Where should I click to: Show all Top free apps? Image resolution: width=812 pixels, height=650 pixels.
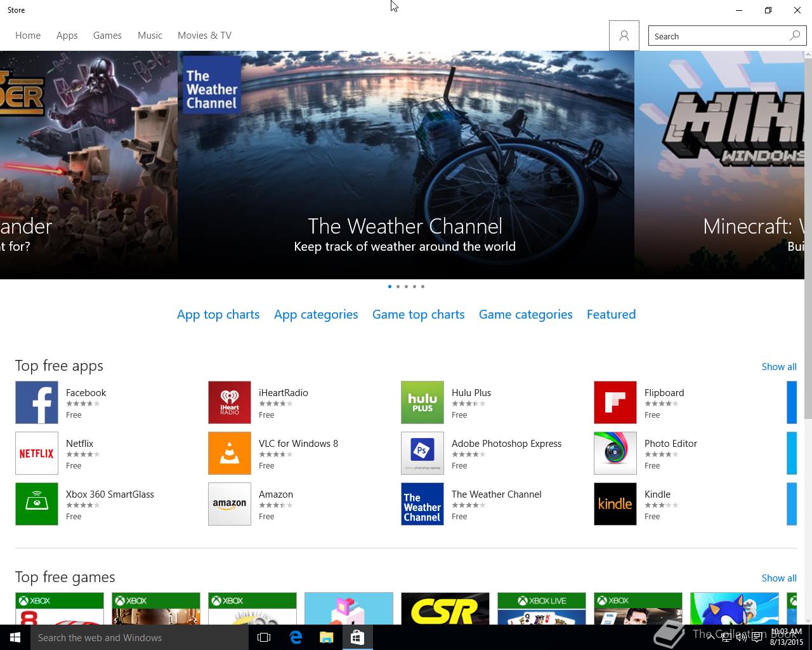[x=779, y=367]
